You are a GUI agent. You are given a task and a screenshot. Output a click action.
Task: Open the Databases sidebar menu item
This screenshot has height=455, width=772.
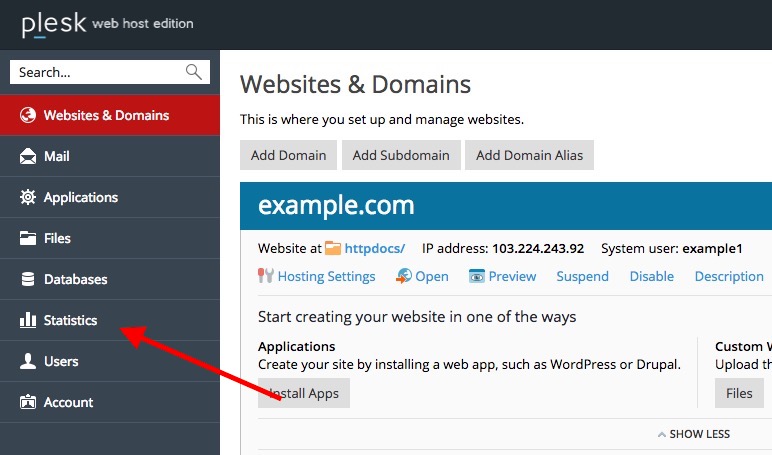75,279
